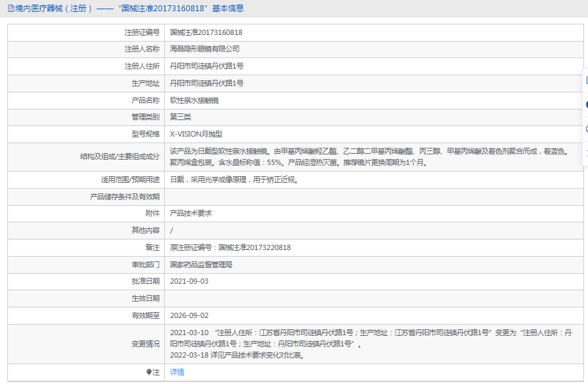Screen dimensions: 588x384
Task: Click the 适用范围/预期用途 description text
Action: 234,179
